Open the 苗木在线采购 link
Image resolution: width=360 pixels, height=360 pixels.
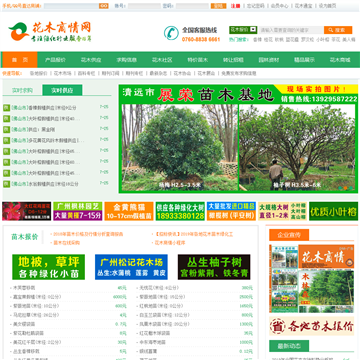(67, 243)
